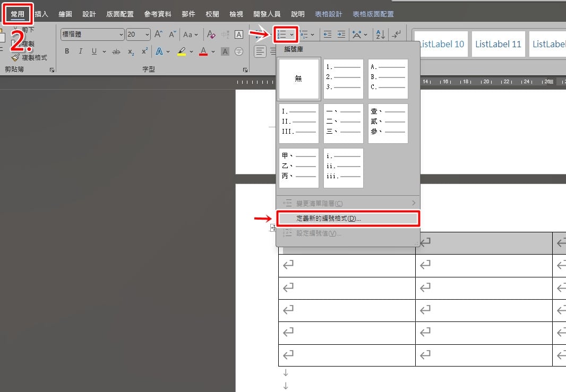Open the 表格版面配置 tab
The width and height of the screenshot is (566, 392).
373,14
